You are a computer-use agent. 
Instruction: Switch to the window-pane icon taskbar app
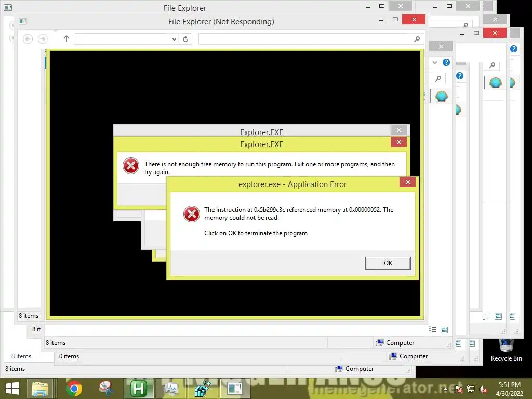point(235,389)
